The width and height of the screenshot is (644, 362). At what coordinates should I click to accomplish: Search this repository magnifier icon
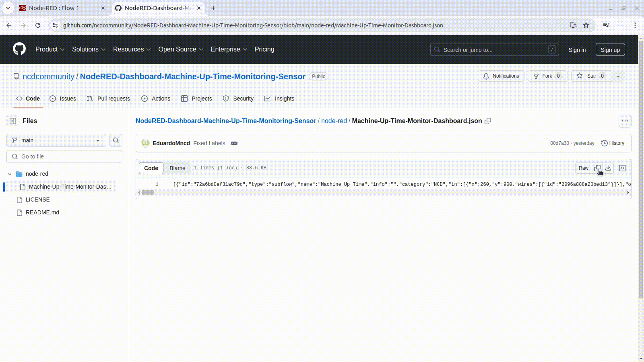[116, 140]
